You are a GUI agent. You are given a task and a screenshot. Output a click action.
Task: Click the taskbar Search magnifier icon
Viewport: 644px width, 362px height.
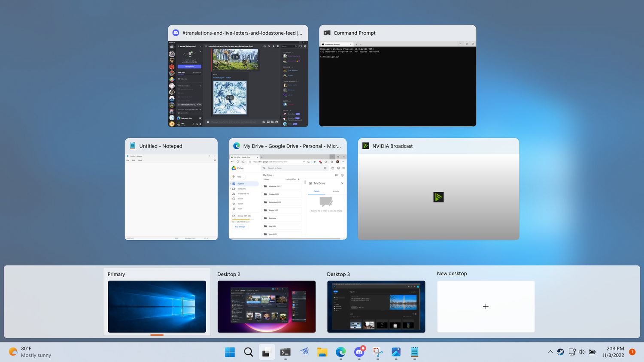[x=248, y=352]
